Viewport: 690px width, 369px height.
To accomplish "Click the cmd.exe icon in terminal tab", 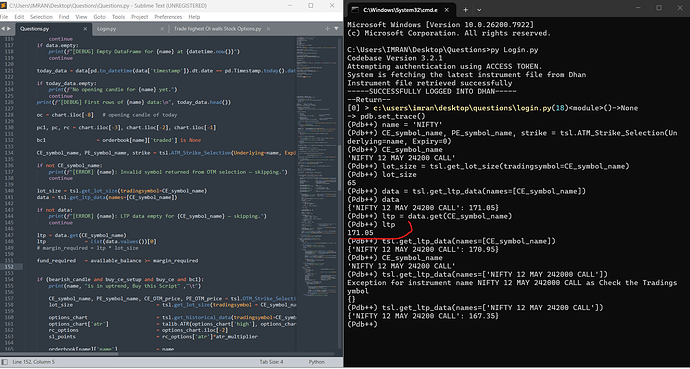I will (354, 9).
